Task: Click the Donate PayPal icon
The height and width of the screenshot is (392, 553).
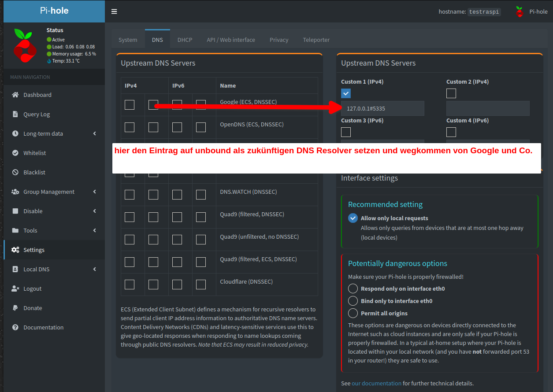Action: click(15, 308)
